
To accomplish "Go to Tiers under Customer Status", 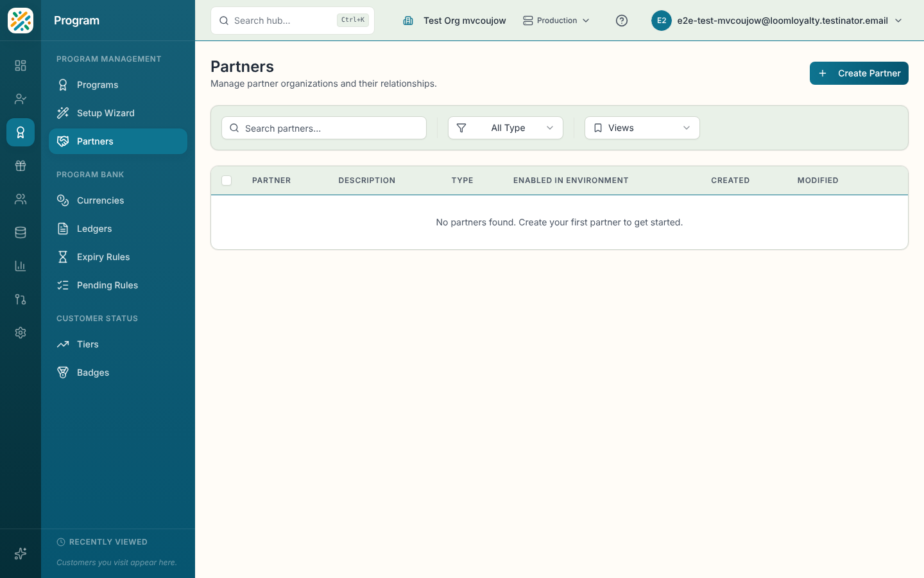I will point(118,344).
